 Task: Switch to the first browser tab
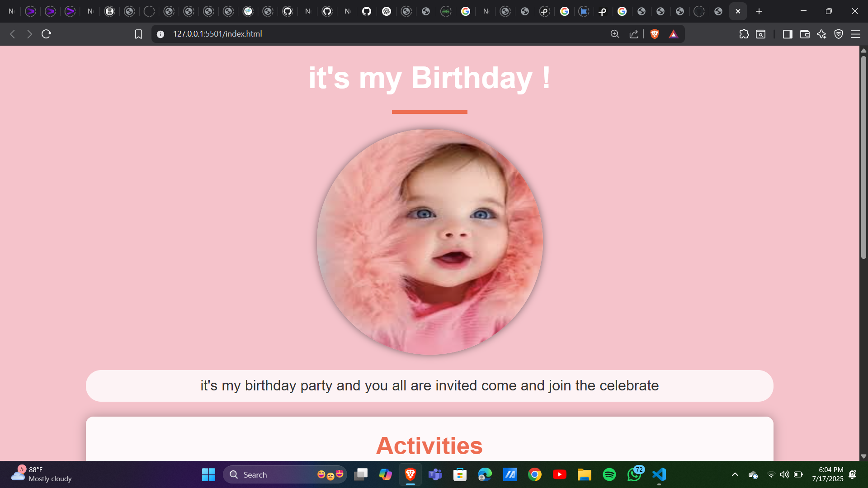pos(11,11)
